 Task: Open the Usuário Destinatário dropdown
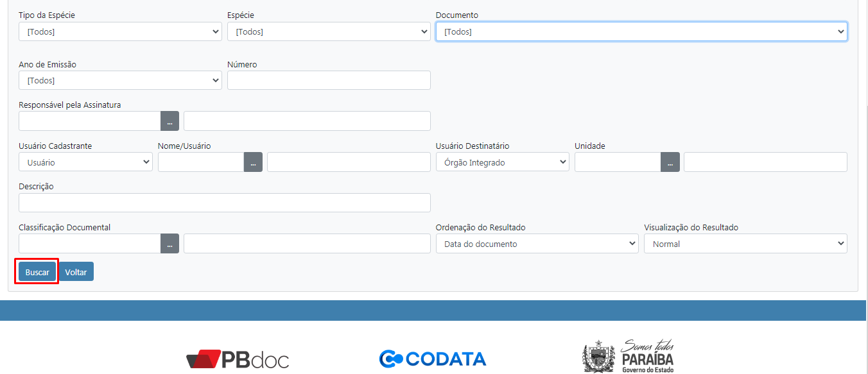(502, 162)
